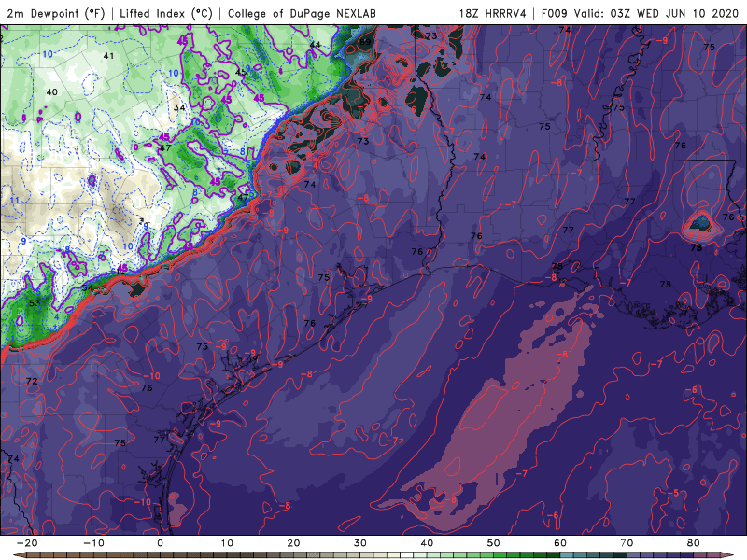
Task: Click the '18Z HRRRV4' model run label
Action: click(x=492, y=13)
